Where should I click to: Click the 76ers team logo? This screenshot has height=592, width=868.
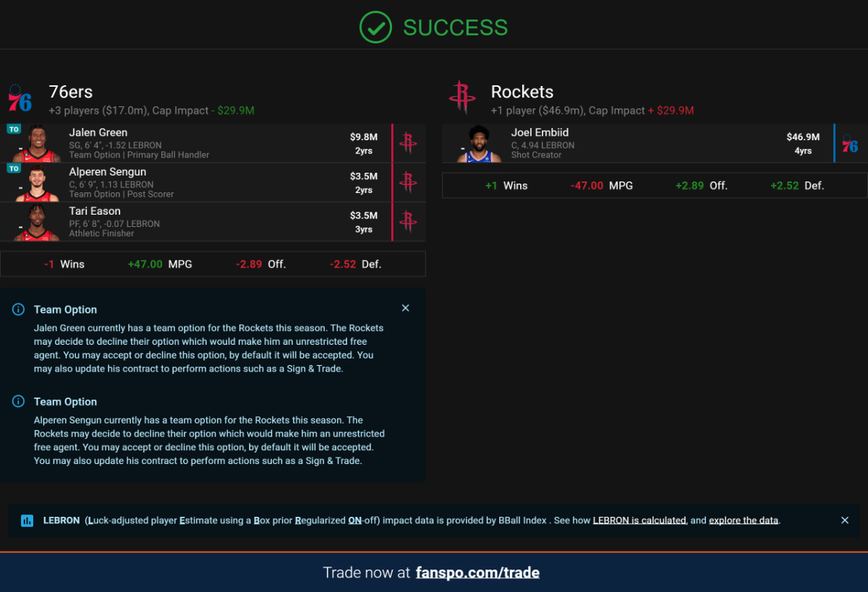coord(20,98)
